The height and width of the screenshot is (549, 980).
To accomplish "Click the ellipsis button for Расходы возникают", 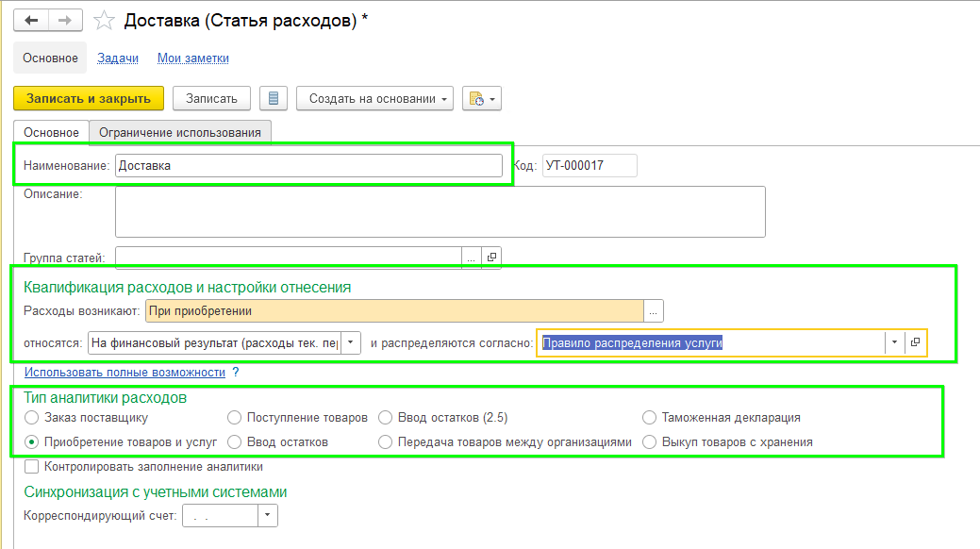I will 653,310.
